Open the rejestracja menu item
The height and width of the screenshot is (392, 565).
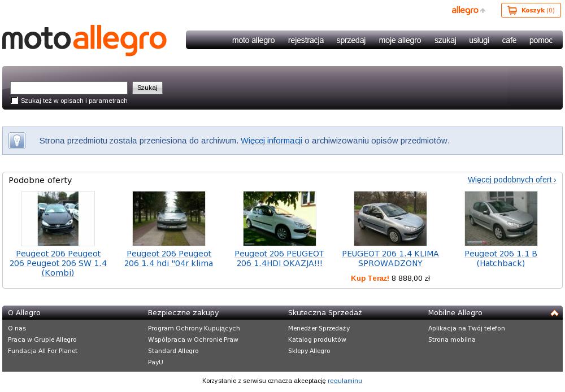pyautogui.click(x=306, y=40)
